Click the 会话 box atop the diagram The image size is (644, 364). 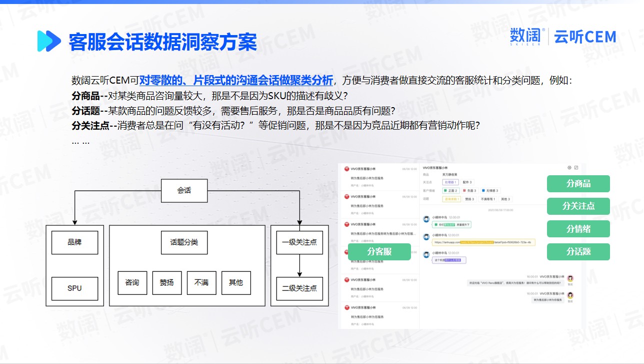click(184, 190)
